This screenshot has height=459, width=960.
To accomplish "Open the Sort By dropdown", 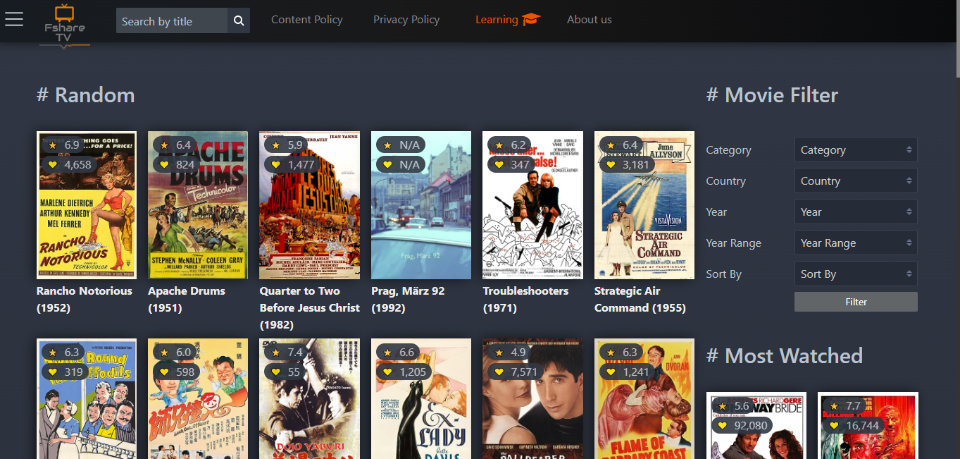I will [x=855, y=274].
